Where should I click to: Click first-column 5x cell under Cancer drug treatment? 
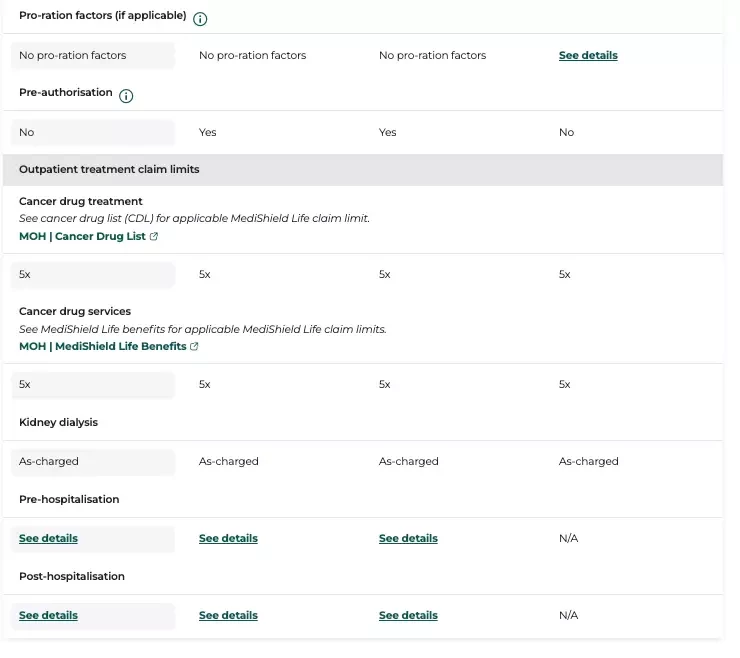click(x=93, y=275)
